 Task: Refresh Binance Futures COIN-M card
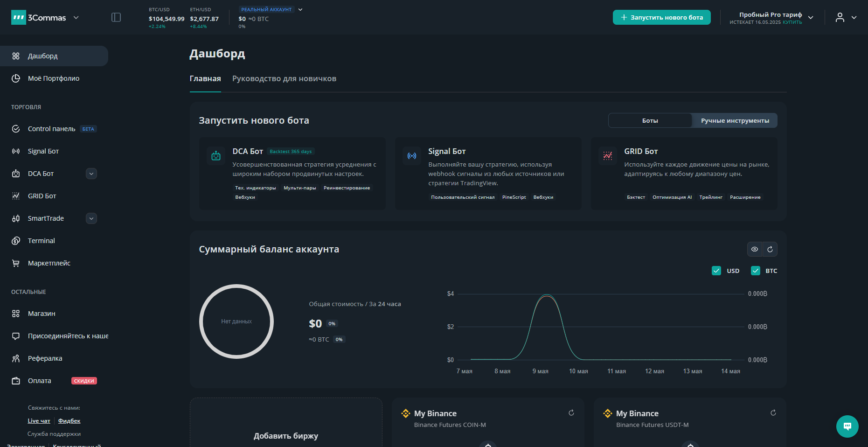571,413
